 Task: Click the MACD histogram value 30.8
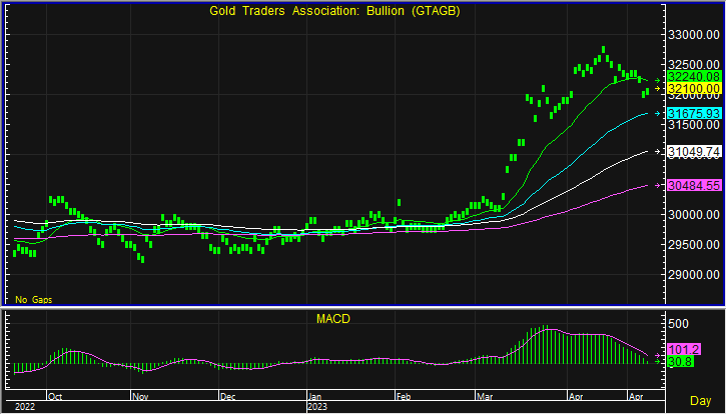pyautogui.click(x=680, y=362)
